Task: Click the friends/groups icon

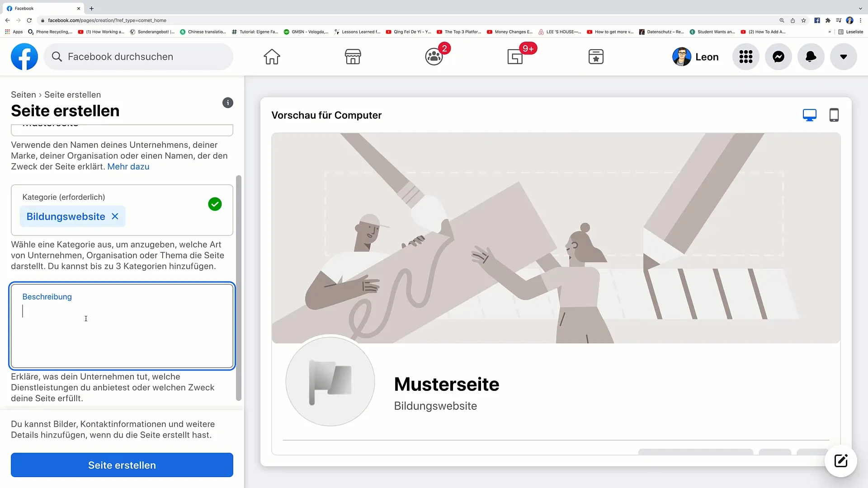Action: pos(434,56)
